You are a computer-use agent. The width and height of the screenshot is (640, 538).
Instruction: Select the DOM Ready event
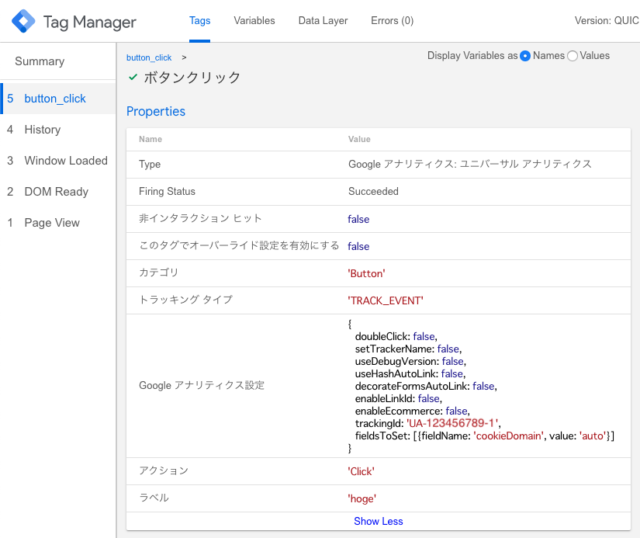click(x=58, y=192)
